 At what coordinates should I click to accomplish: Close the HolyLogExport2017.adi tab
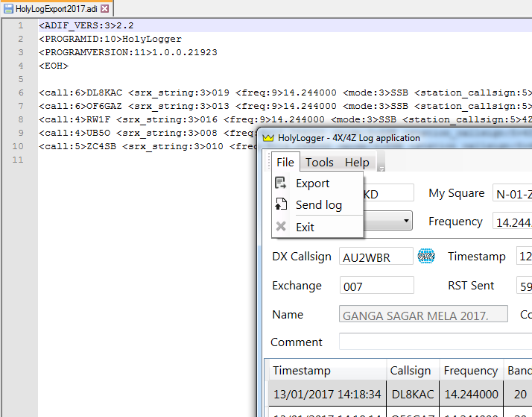pos(105,8)
